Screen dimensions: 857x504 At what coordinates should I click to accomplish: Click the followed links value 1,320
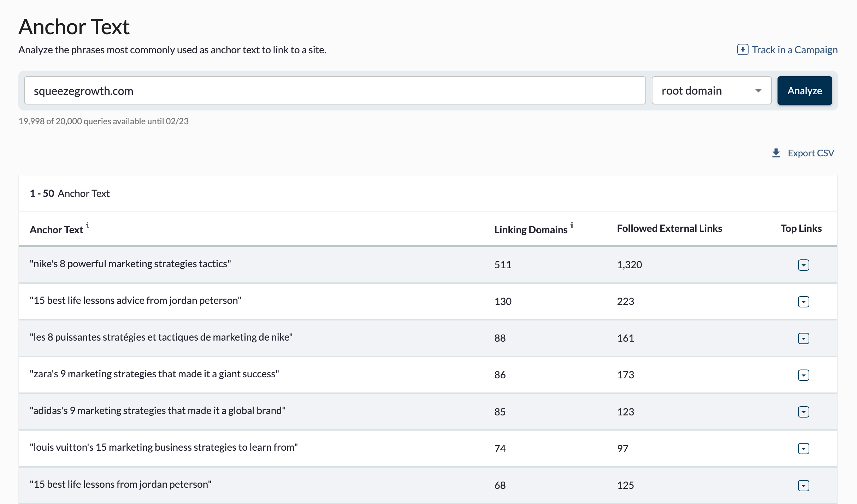click(630, 265)
